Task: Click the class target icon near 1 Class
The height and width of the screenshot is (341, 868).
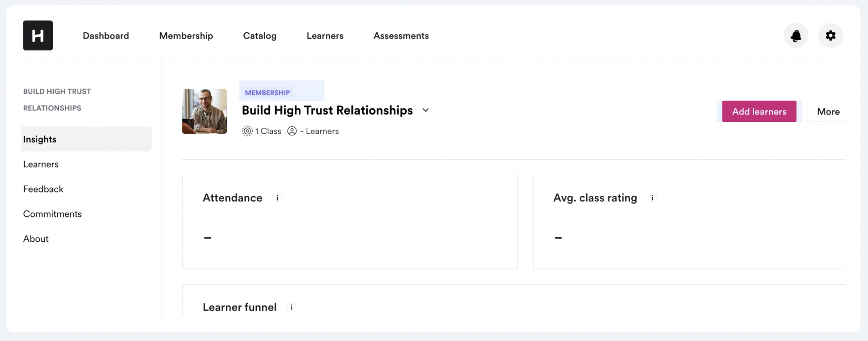Action: pyautogui.click(x=247, y=131)
